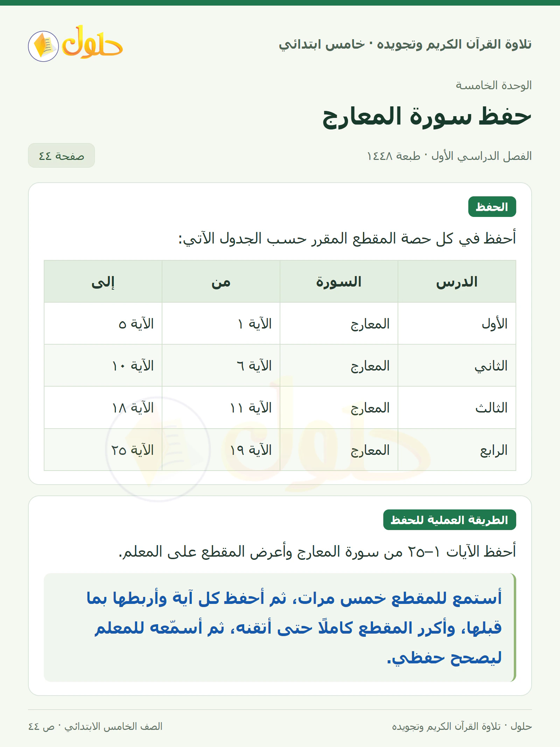Click the الدرس column header
The width and height of the screenshot is (560, 747).
coord(457,281)
